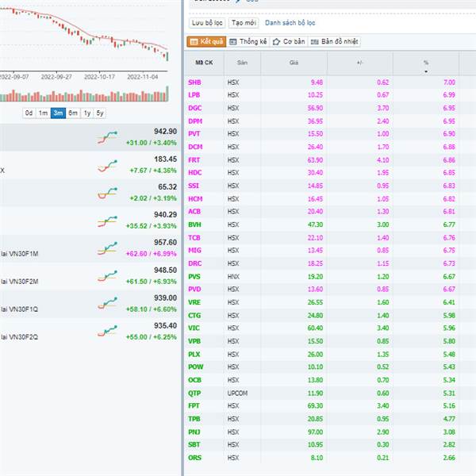Select the 1y chart range
This screenshot has width=476, height=476.
pyautogui.click(x=87, y=113)
